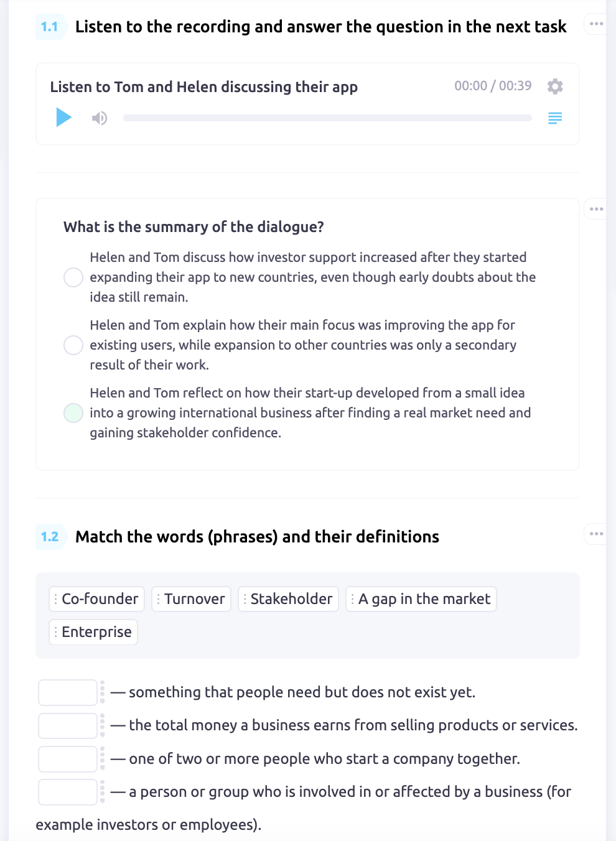Pick the Stakeholder word chip
This screenshot has width=616, height=841.
289,599
